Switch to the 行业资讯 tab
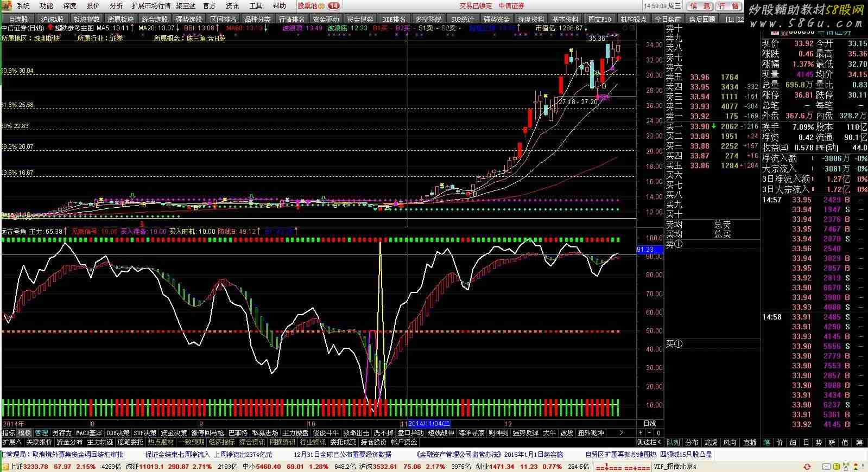This screenshot has width=868, height=472. point(313,442)
